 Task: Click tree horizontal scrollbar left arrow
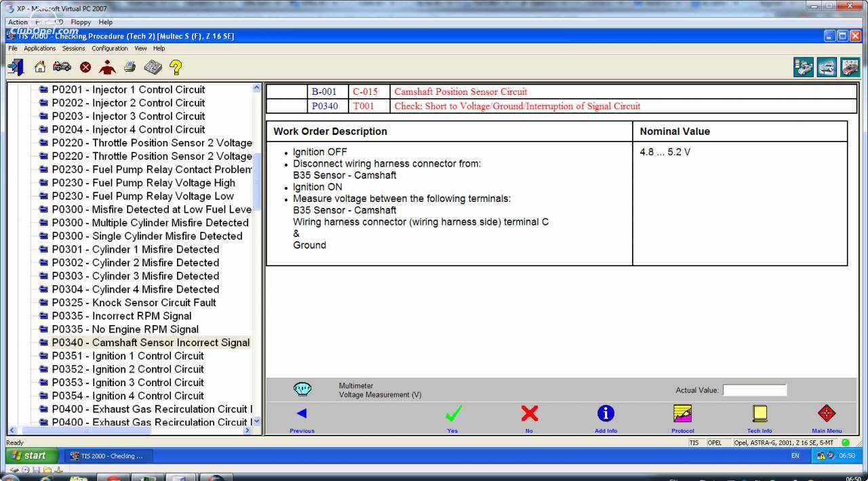pyautogui.click(x=11, y=430)
